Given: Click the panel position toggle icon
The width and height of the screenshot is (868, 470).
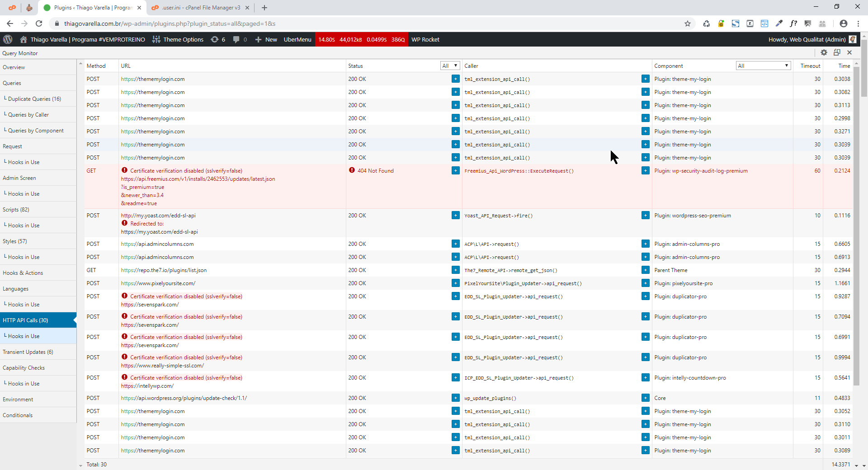Looking at the screenshot, I should coord(837,52).
